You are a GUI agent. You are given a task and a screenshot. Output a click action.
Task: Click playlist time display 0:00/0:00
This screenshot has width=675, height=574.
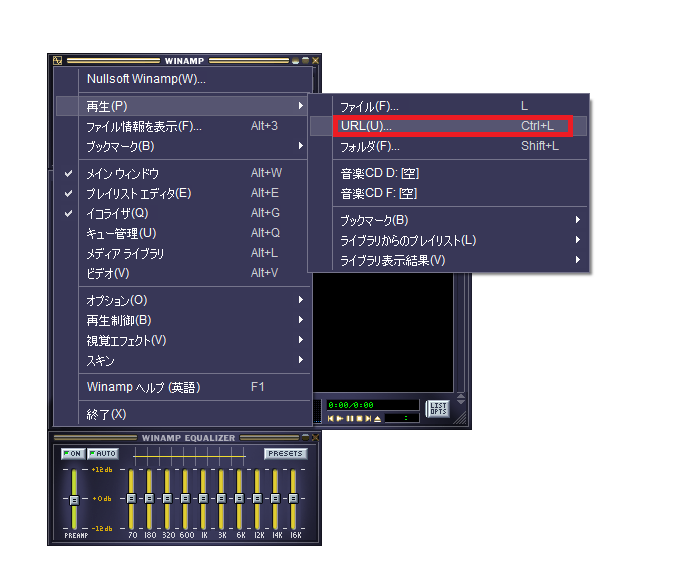pos(373,405)
